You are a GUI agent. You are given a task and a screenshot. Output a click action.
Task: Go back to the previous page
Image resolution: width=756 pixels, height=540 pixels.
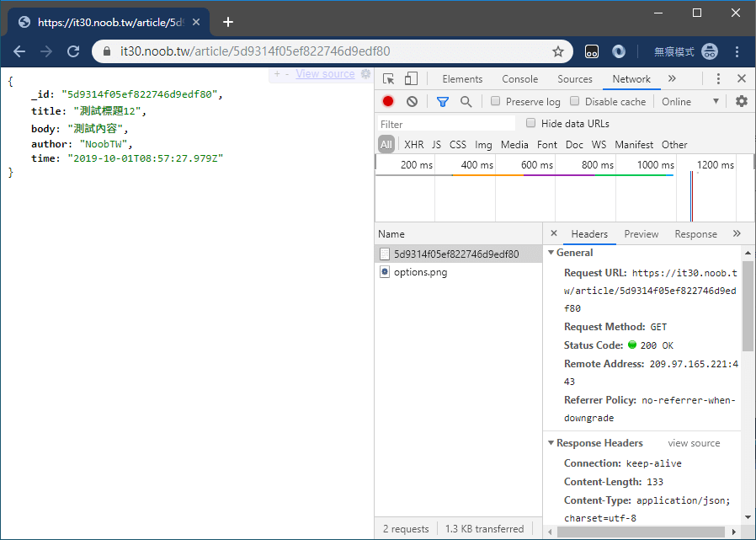click(19, 51)
